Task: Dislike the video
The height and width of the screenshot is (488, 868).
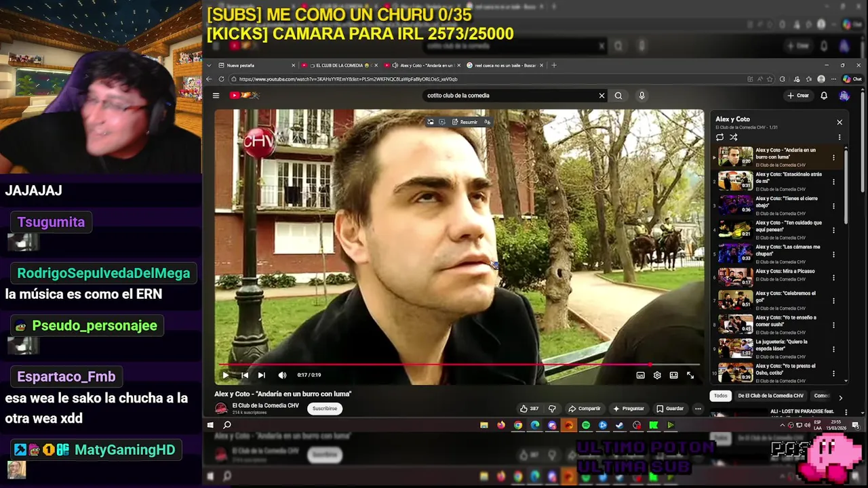Action: [x=552, y=409]
